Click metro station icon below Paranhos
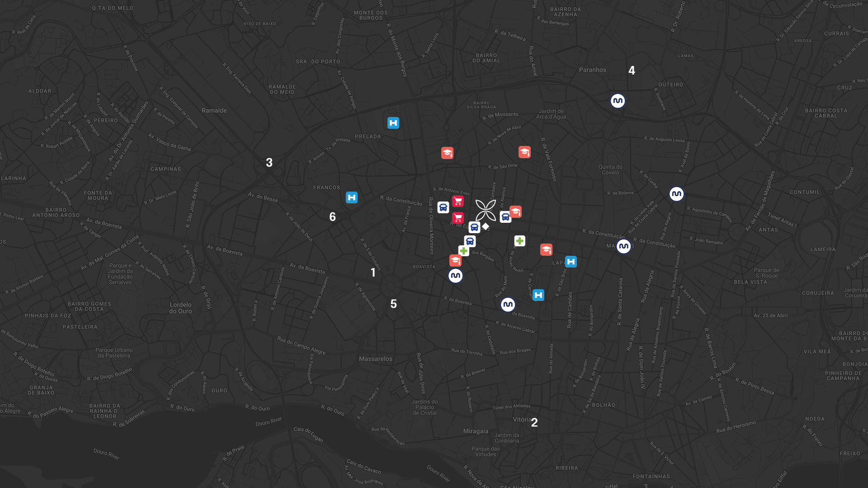 point(618,101)
